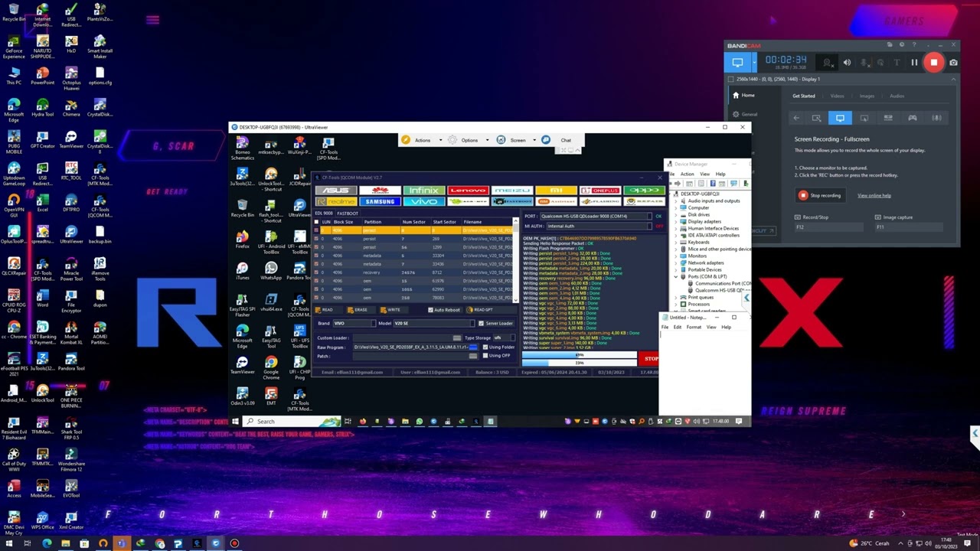Click Bandicam HDMI device recording mode icon
This screenshot has width=980, height=551.
tap(888, 118)
